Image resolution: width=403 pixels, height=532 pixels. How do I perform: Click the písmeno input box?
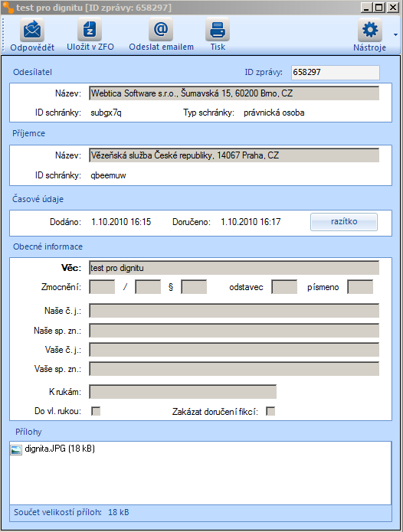360,287
